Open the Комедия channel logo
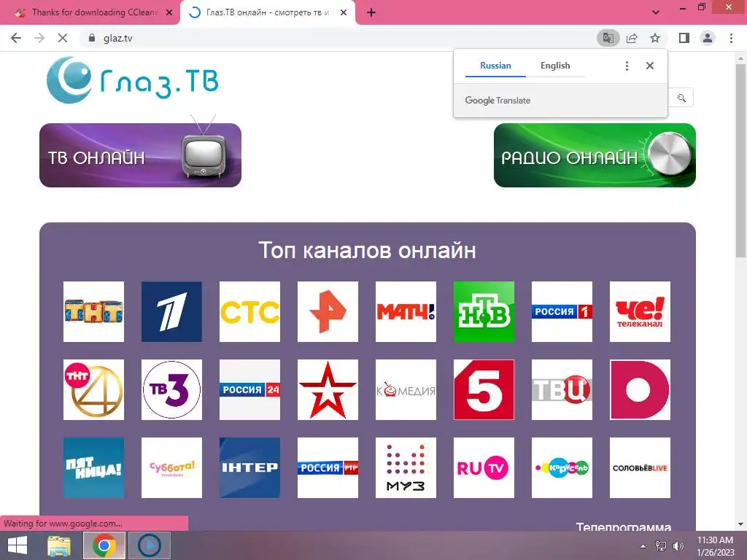The height and width of the screenshot is (560, 747). (406, 389)
